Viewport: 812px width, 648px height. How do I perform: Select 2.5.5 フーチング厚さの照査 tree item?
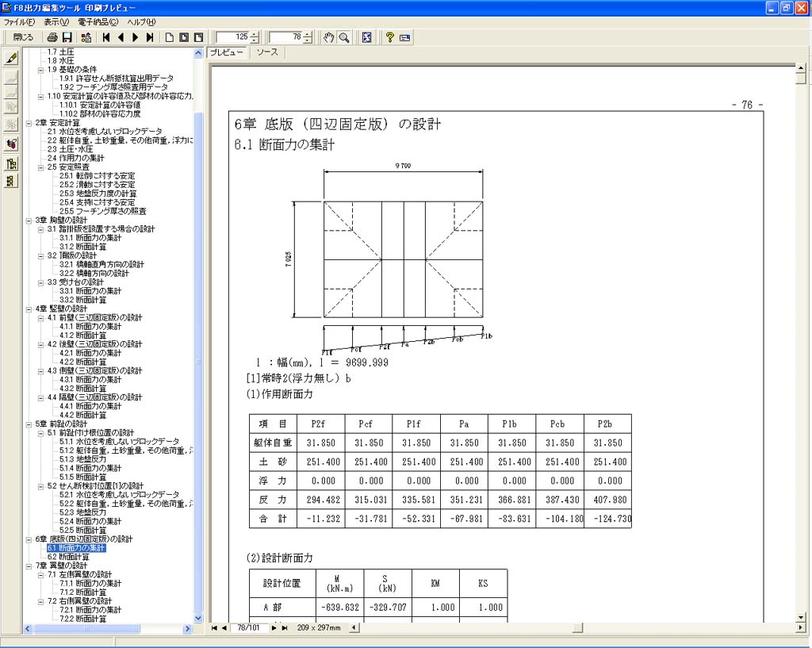coord(102,211)
